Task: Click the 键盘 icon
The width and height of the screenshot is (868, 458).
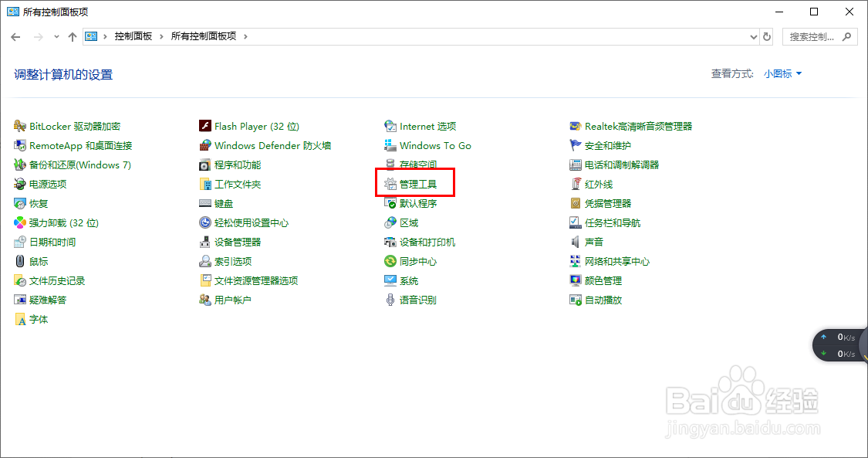Action: (x=204, y=204)
